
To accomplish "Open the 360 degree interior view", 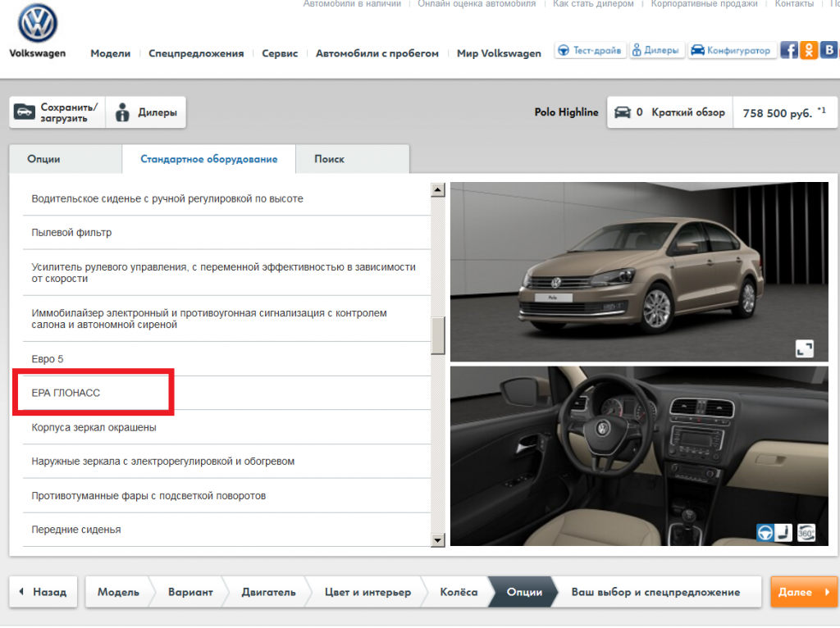I will point(806,533).
